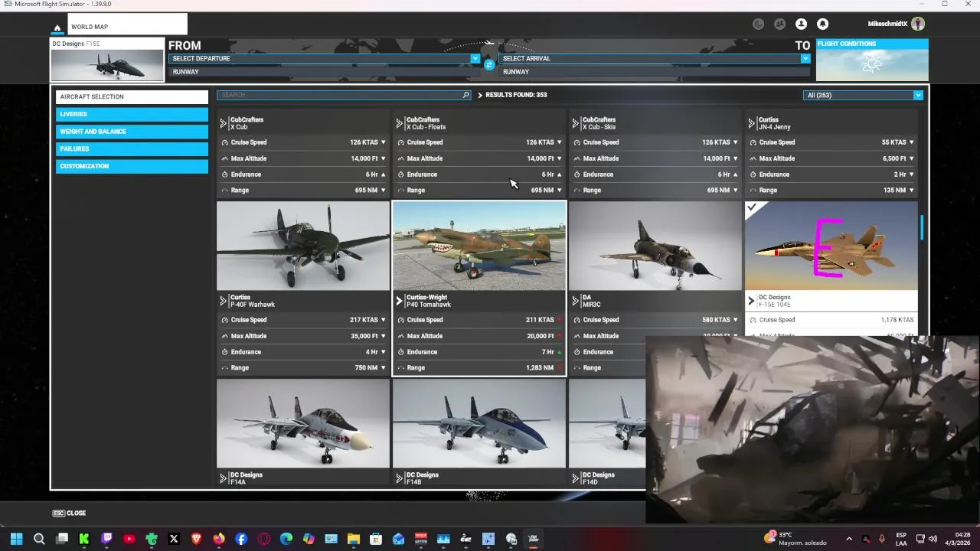The height and width of the screenshot is (551, 980).
Task: Click Max Altitude arrow on JN-4 Jenny
Action: [x=911, y=158]
